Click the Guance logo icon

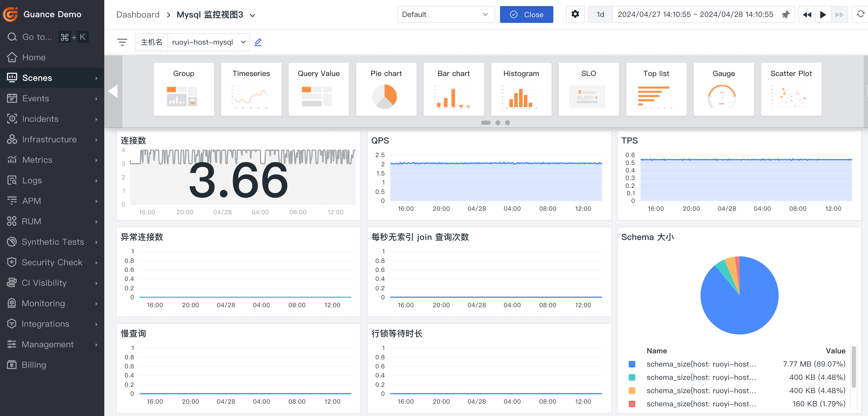(11, 14)
